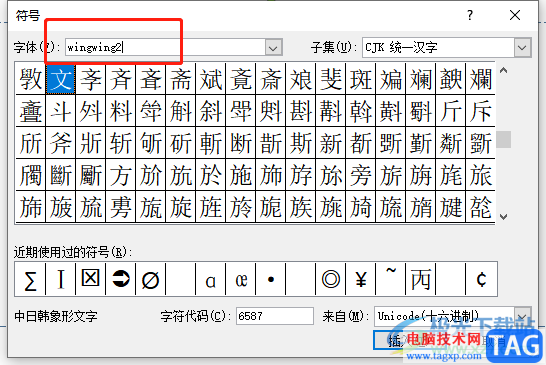546x365 pixels.
Task: Pick recent symbol vertical bar I
Action: pyautogui.click(x=61, y=279)
